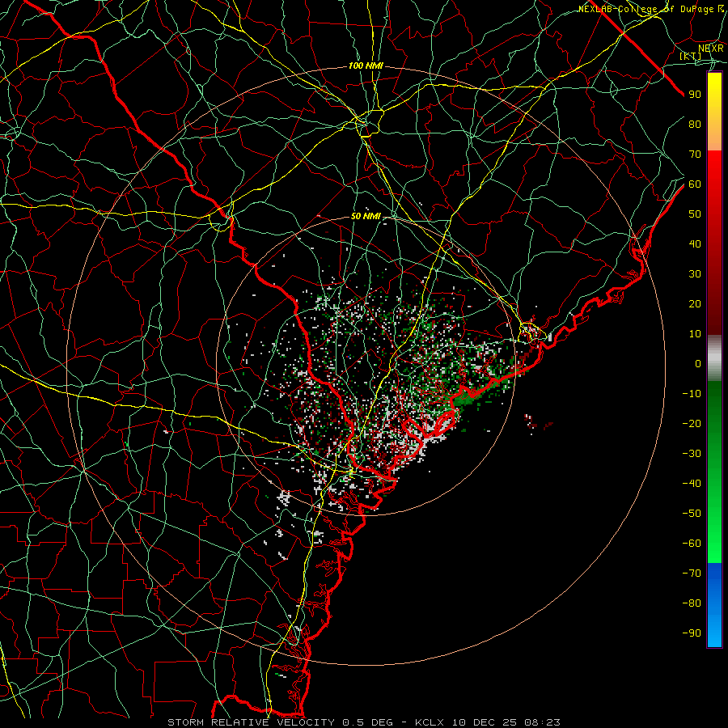
Task: Click the -40 knot scale label
Action: coord(692,484)
